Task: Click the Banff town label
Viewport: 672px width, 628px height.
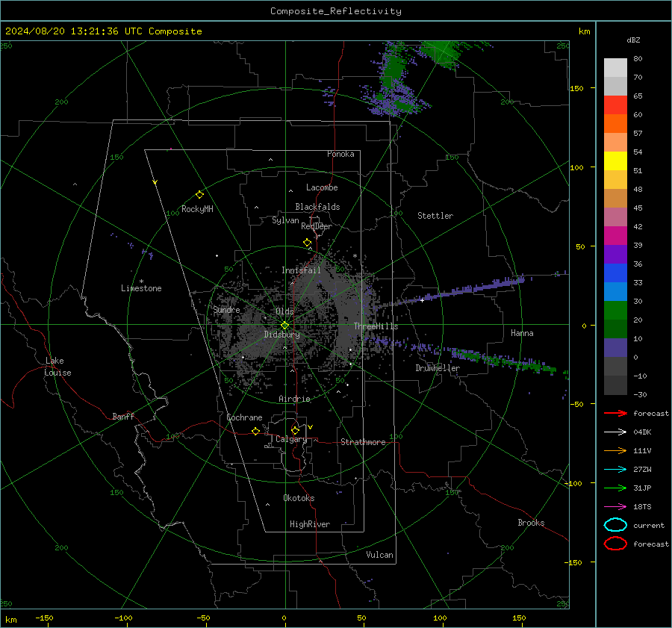Action: coord(123,417)
